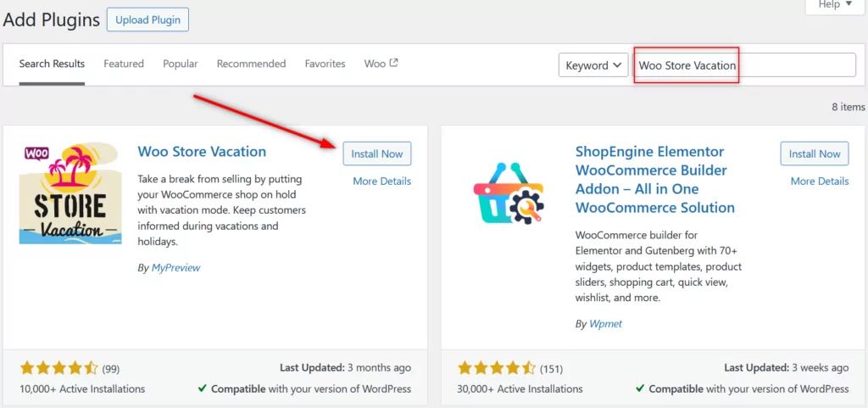This screenshot has width=868, height=408.
Task: Open the Favorites tab
Action: 325,64
